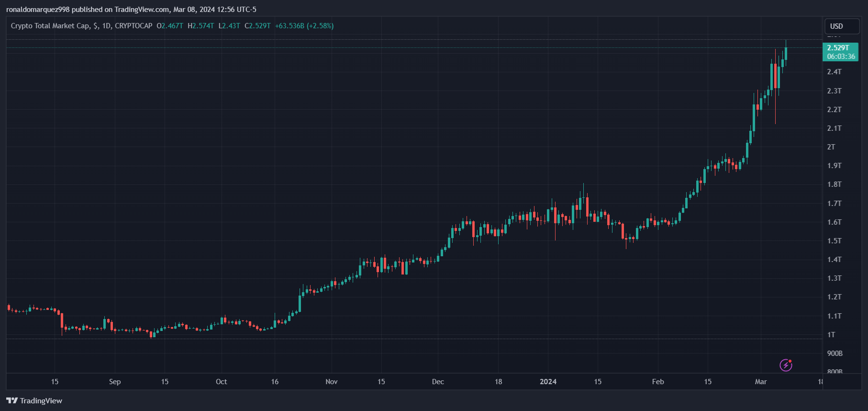Click the purple lightning bolt icon
Screen dimensions: 868x411
click(x=786, y=365)
